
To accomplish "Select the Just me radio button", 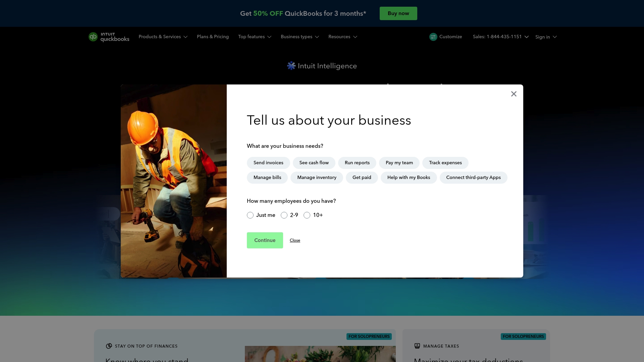I will tap(250, 215).
